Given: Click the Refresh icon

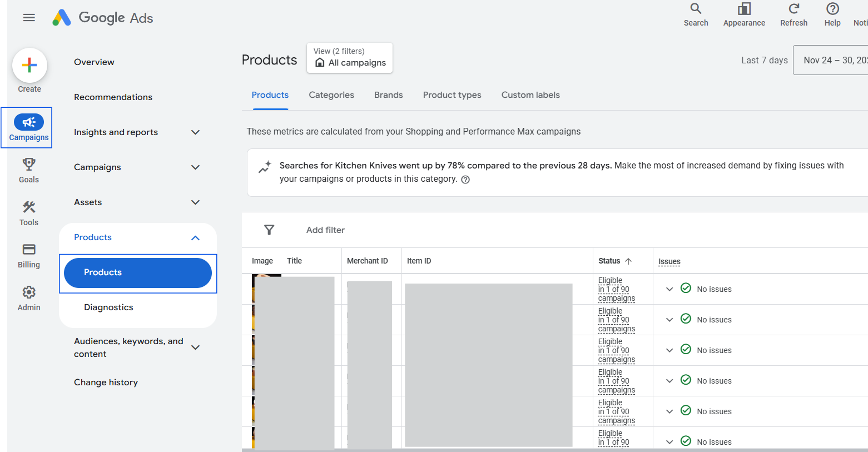Looking at the screenshot, I should coord(793,9).
